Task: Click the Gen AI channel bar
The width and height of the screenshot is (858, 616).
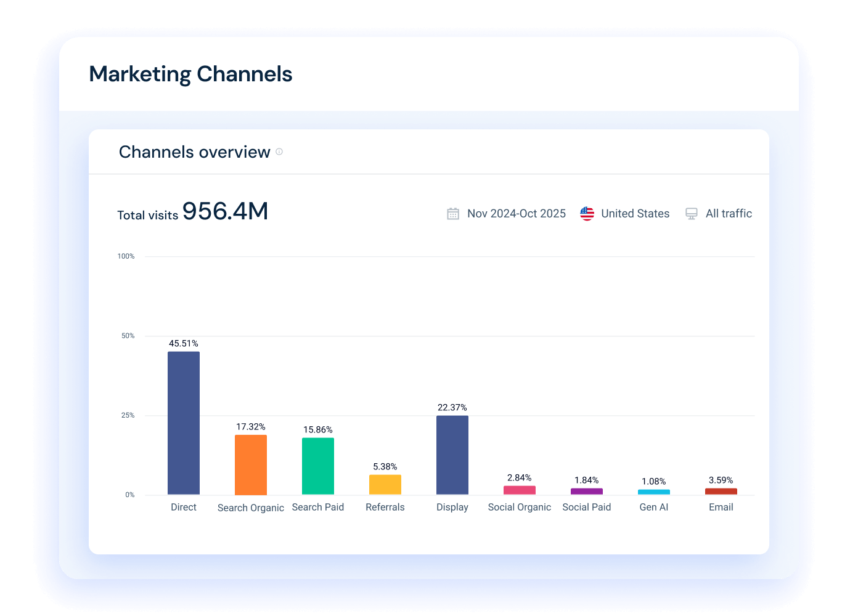Action: click(x=653, y=492)
